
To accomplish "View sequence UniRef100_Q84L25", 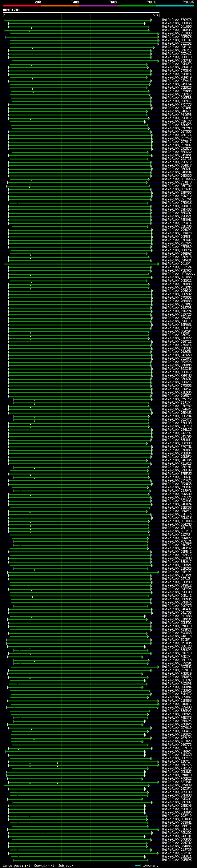I will click(177, 430).
